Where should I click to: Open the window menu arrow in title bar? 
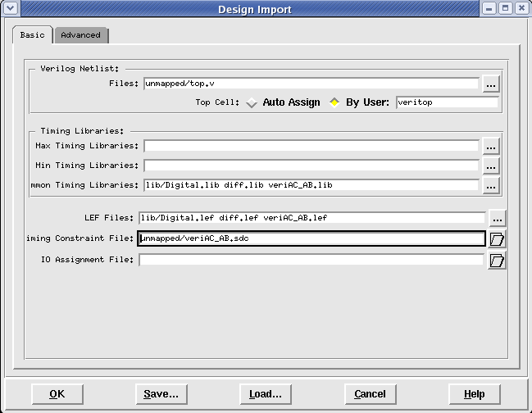pos(10,8)
